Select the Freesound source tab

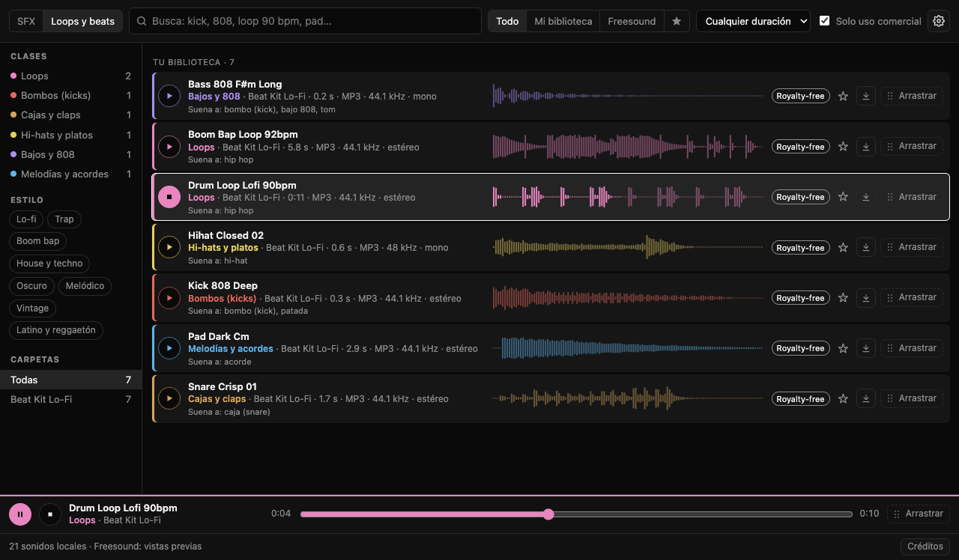pyautogui.click(x=632, y=21)
